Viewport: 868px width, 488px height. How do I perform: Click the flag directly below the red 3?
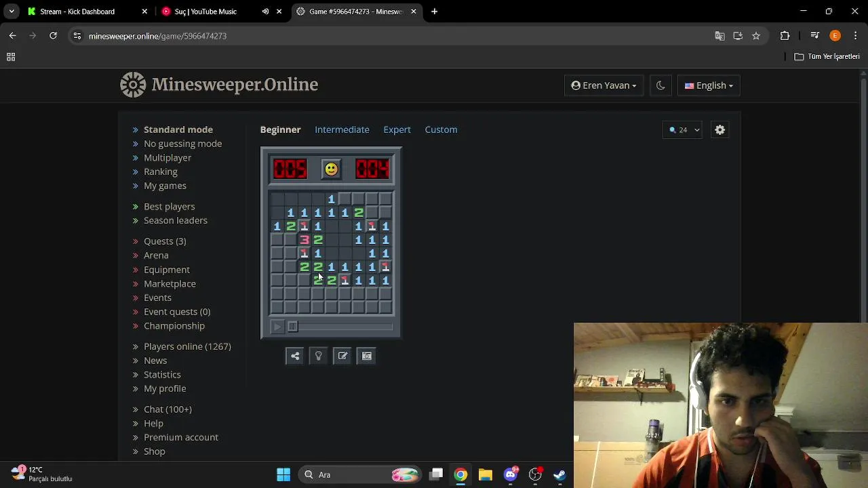(304, 253)
